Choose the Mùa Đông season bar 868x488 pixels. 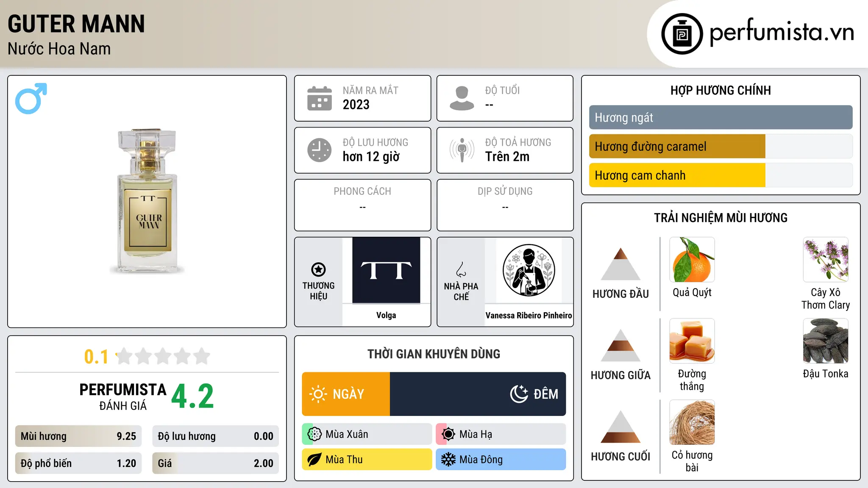[x=501, y=460]
